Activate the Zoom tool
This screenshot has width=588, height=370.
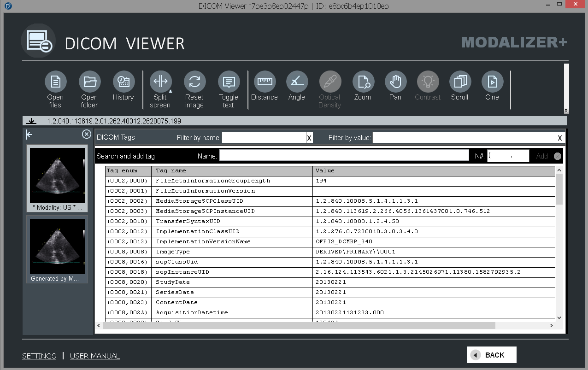pos(363,82)
